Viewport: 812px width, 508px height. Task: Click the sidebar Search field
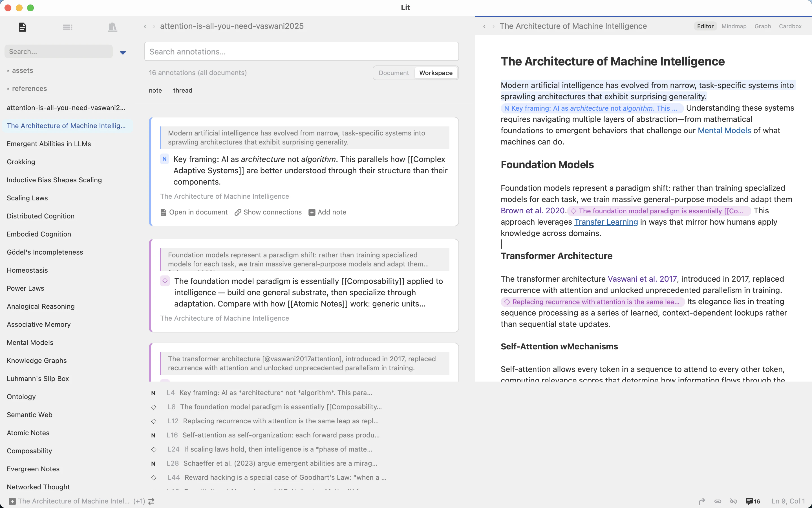59,52
